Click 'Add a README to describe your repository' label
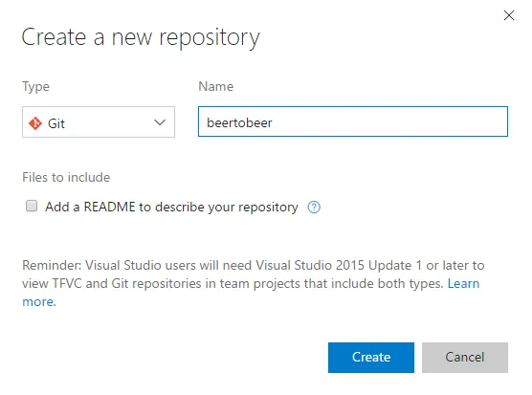The image size is (532, 395). coord(171,207)
